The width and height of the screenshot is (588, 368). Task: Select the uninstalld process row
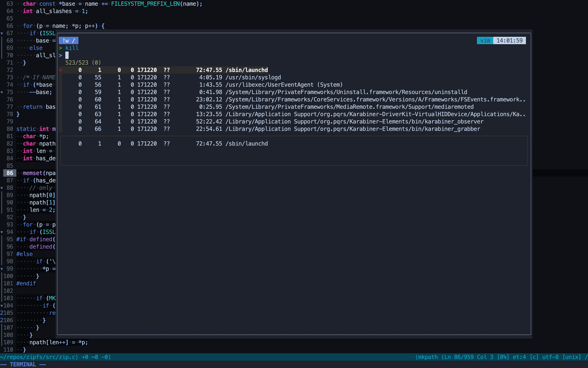[x=293, y=92]
